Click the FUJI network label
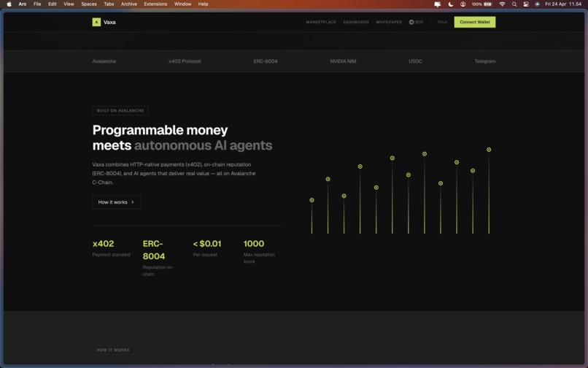Image resolution: width=588 pixels, height=368 pixels. 443,22
